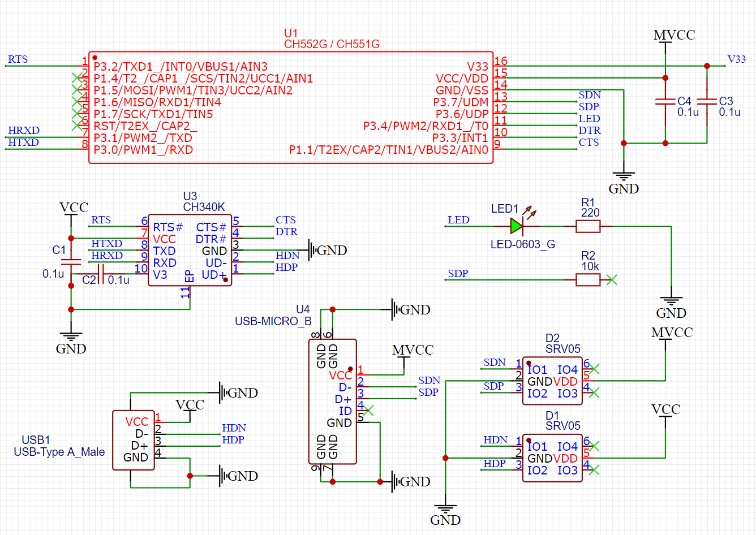Select the R1 220 resistor symbol

(x=588, y=226)
